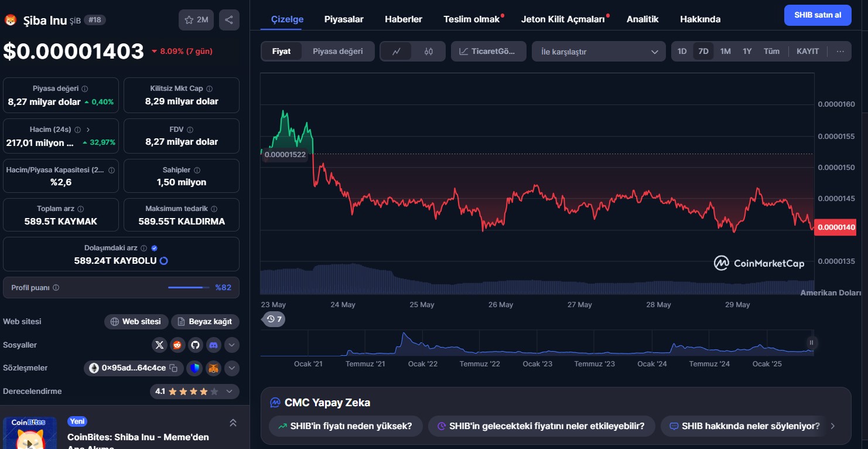The width and height of the screenshot is (868, 449).
Task: Add token to MetaMask fox icon
Action: [214, 368]
